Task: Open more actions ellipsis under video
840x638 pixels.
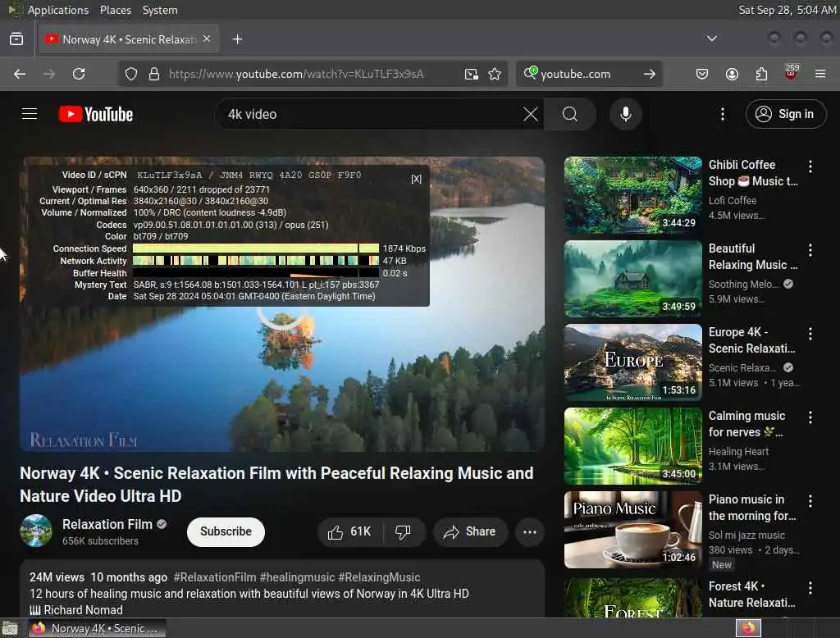Action: 530,532
